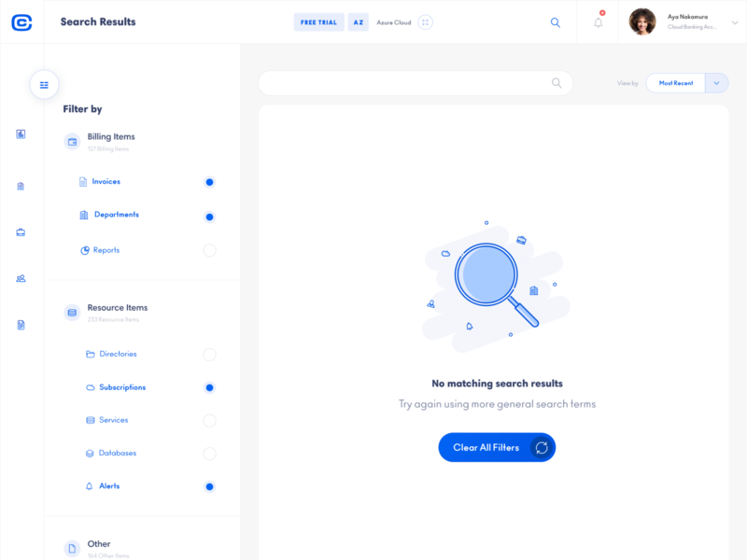
Task: Enable the Directories filter radio
Action: pos(209,355)
